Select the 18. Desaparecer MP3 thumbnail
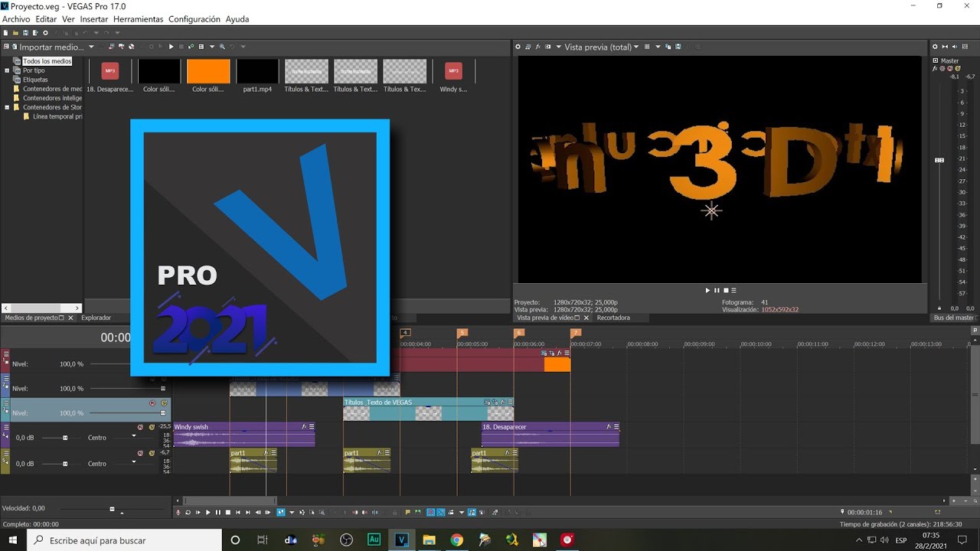980x551 pixels. [110, 71]
